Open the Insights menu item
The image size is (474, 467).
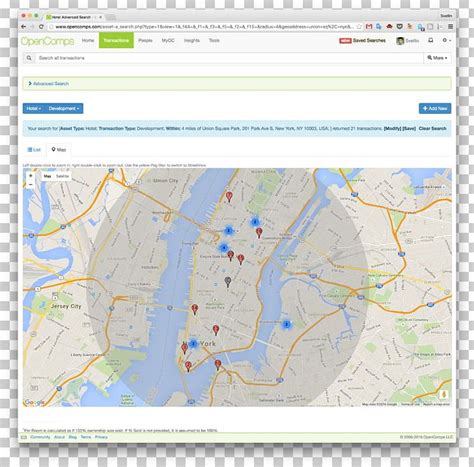pyautogui.click(x=192, y=40)
